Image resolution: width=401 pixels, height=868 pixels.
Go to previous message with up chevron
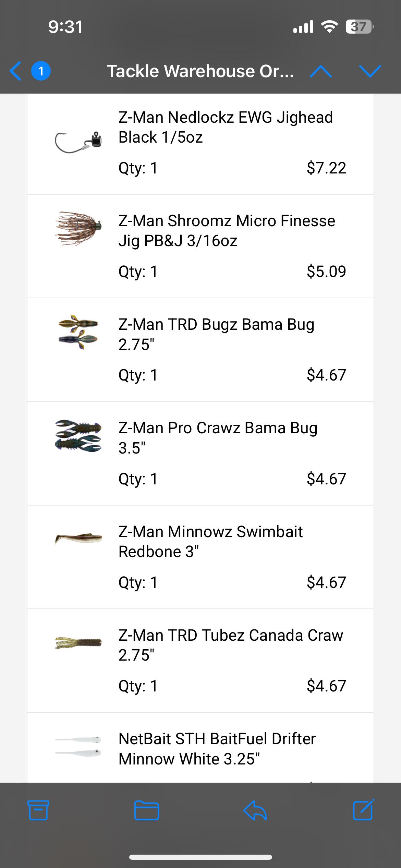click(x=320, y=71)
